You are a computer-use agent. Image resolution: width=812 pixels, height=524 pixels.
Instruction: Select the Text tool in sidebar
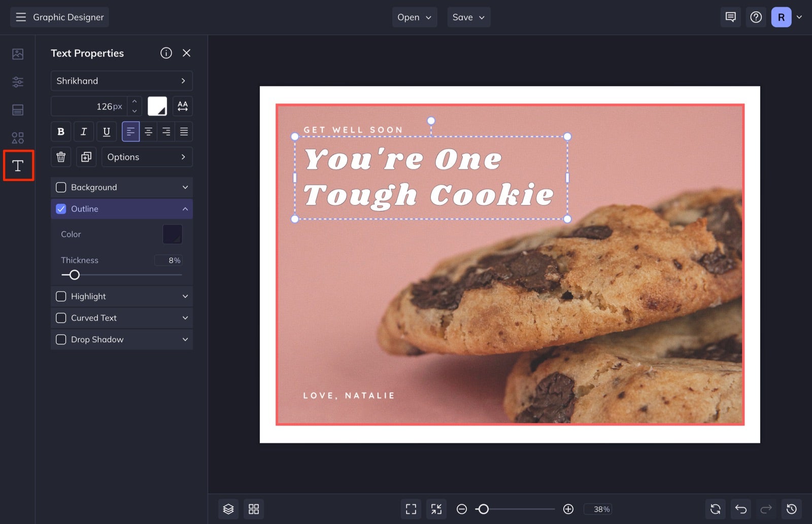[x=18, y=165]
